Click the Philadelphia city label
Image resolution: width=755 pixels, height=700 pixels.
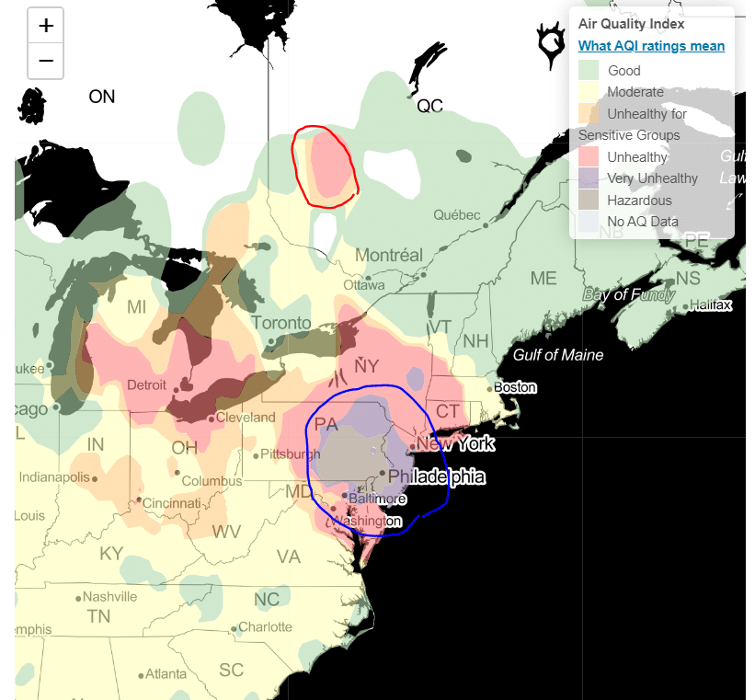[436, 476]
